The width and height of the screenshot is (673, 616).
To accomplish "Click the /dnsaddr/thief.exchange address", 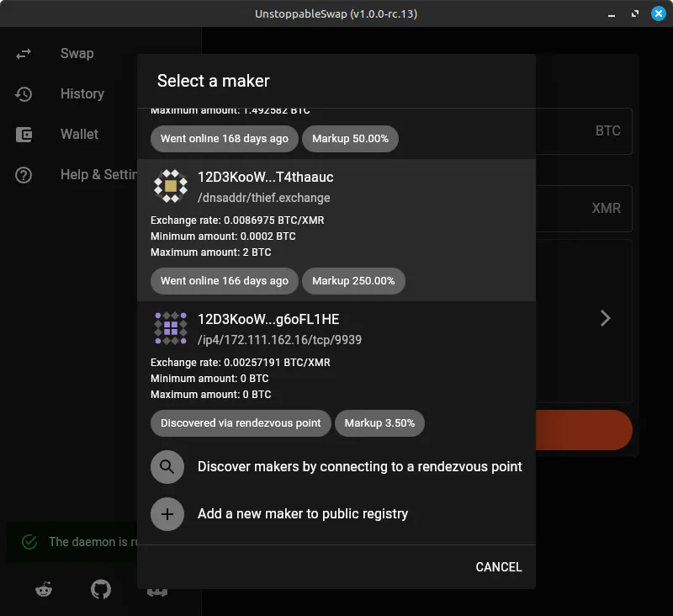I will pyautogui.click(x=264, y=198).
